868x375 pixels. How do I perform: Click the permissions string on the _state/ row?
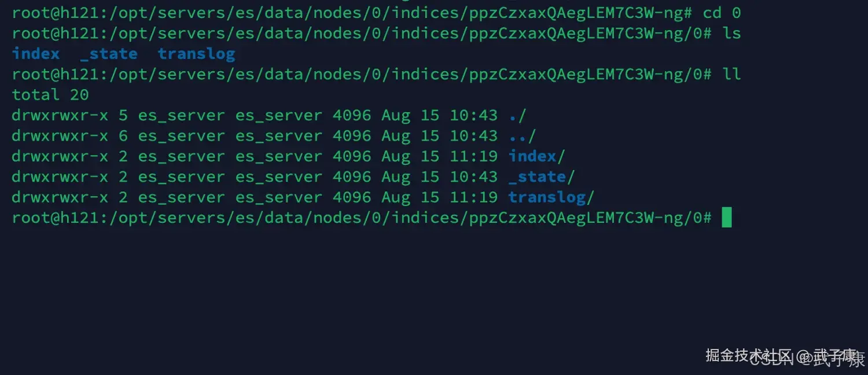click(x=60, y=177)
